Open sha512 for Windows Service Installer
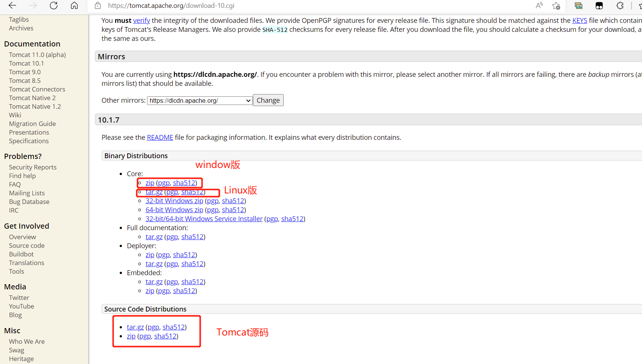The width and height of the screenshot is (642, 364). (292, 219)
